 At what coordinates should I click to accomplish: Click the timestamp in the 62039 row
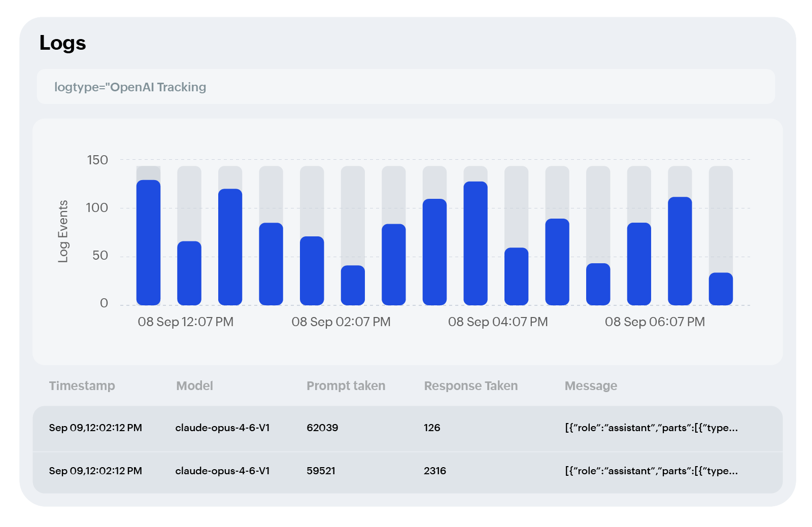pyautogui.click(x=95, y=428)
